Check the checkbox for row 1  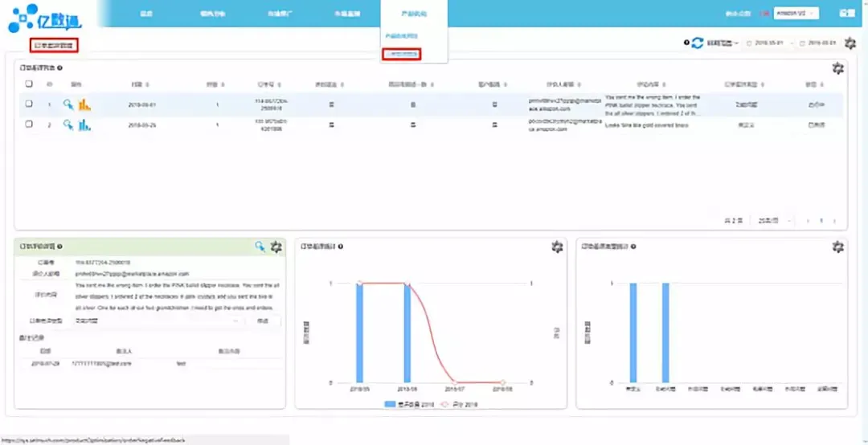click(x=29, y=104)
